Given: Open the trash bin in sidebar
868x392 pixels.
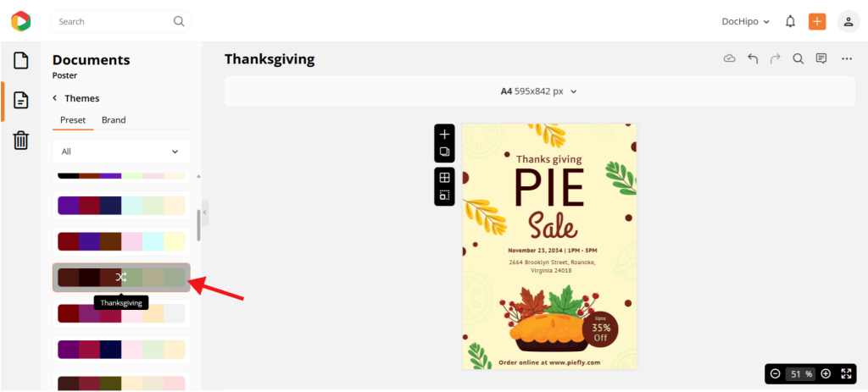Looking at the screenshot, I should 21,141.
